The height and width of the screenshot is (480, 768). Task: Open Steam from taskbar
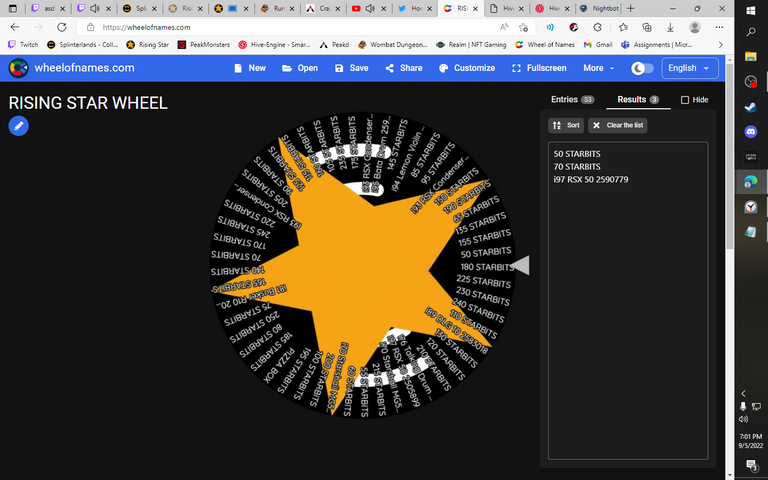(x=751, y=107)
